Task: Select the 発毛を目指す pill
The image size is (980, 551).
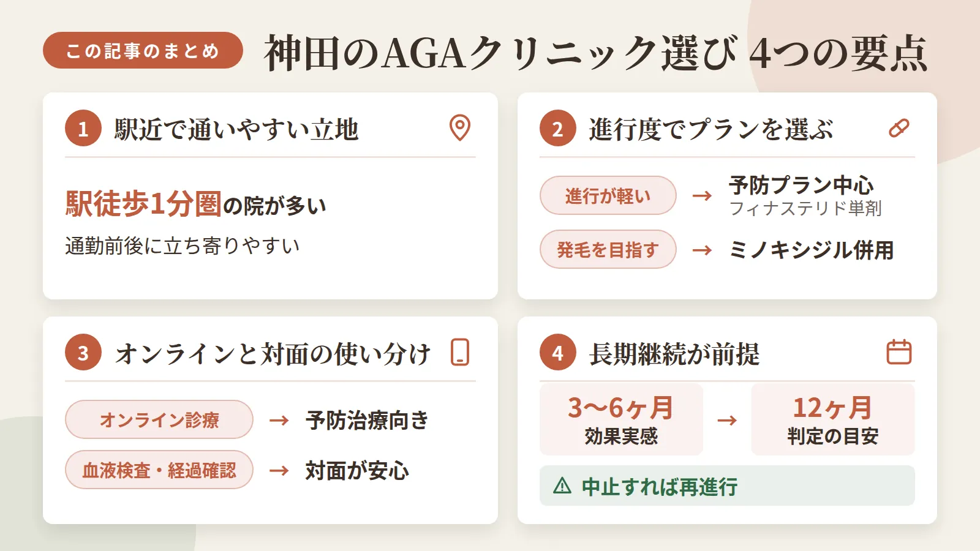Action: tap(608, 249)
